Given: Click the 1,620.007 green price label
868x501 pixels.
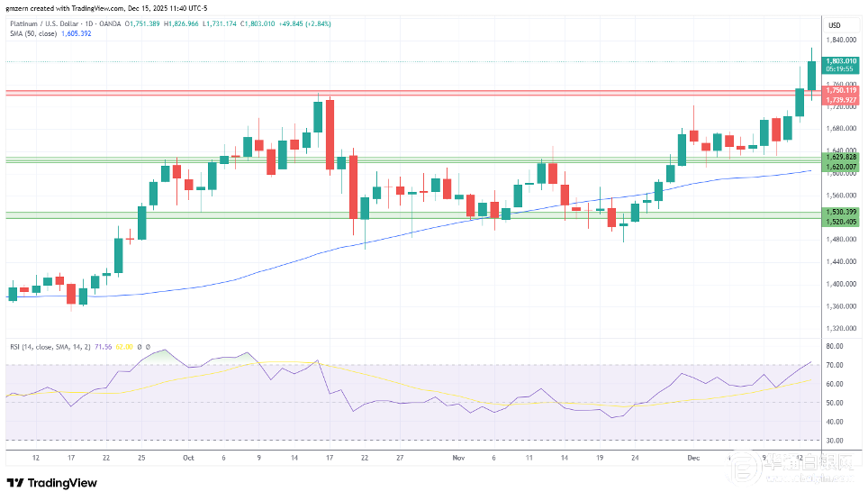Looking at the screenshot, I should [840, 166].
